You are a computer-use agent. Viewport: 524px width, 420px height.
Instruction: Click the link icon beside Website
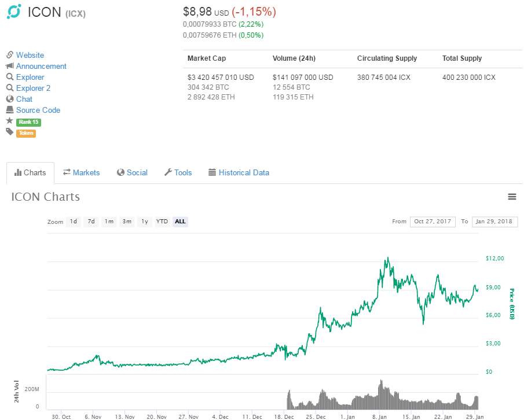(x=10, y=55)
